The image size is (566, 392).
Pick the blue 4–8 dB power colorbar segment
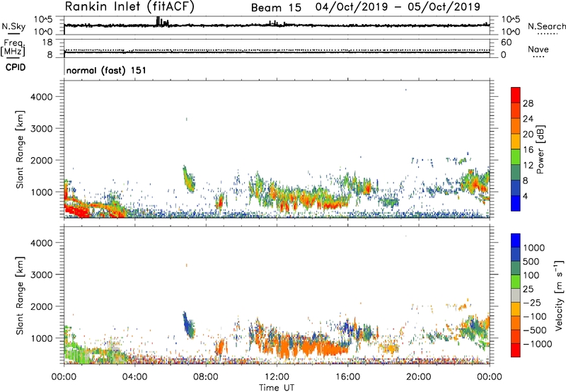click(x=516, y=188)
